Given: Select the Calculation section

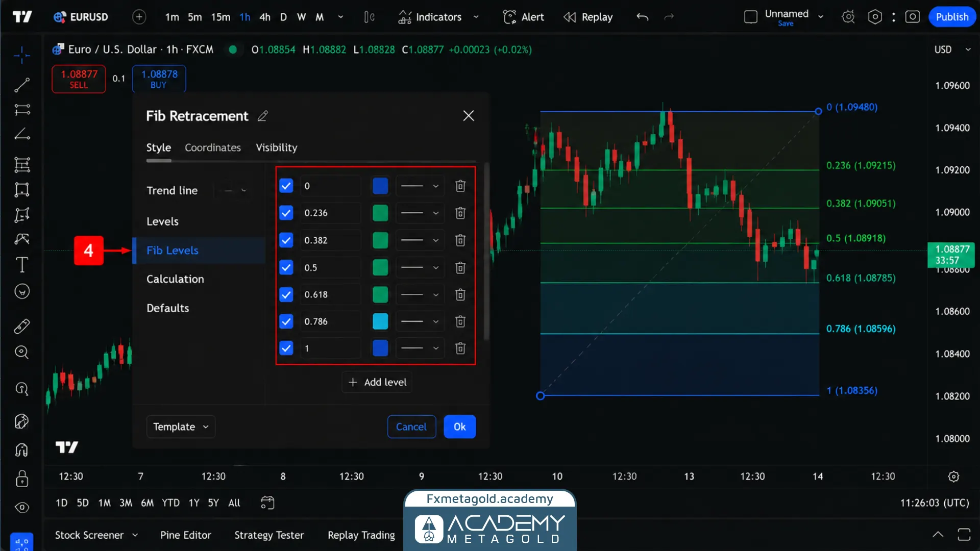Looking at the screenshot, I should tap(175, 279).
